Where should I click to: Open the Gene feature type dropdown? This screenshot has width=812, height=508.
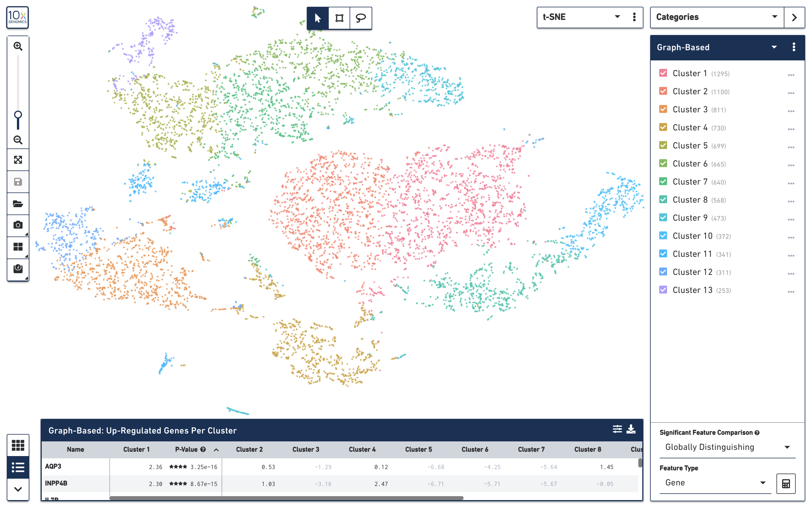[x=715, y=483]
